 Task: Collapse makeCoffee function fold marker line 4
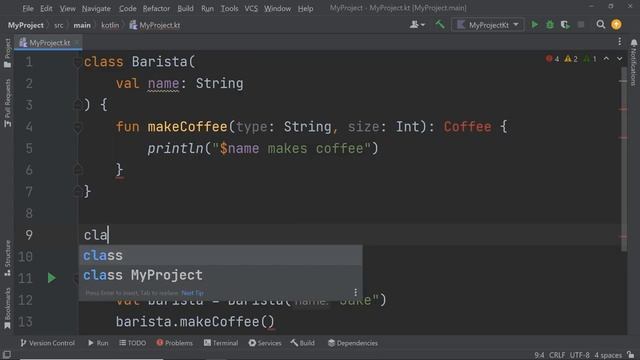coord(78,127)
